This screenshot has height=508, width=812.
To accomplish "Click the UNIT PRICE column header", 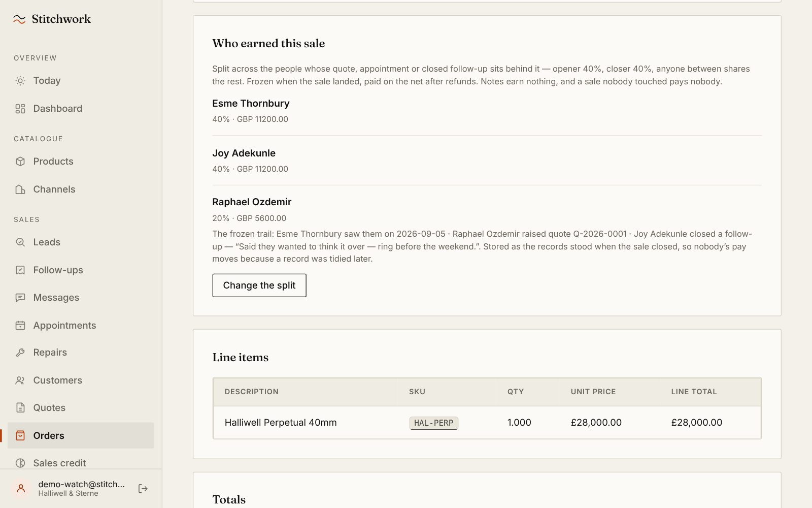I will [x=593, y=392].
